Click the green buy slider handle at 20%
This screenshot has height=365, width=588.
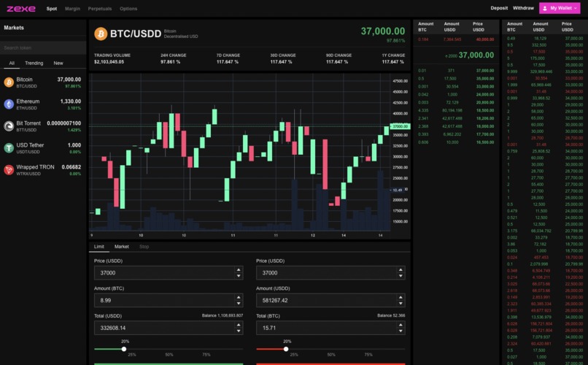tap(124, 349)
